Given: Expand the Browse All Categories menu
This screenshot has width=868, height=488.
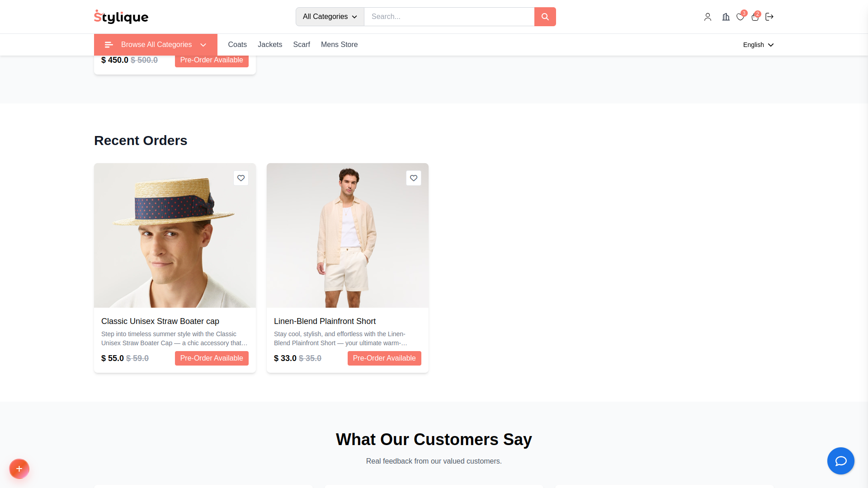Looking at the screenshot, I should [156, 45].
